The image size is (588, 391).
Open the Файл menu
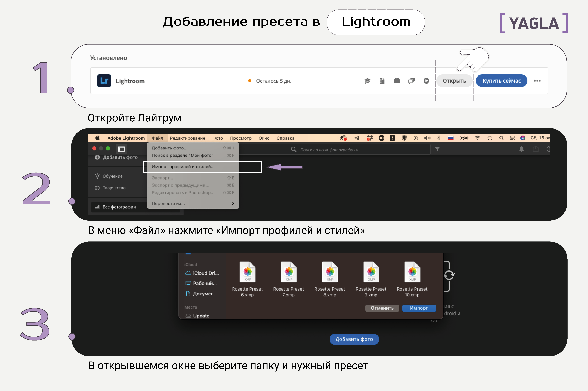pos(157,138)
